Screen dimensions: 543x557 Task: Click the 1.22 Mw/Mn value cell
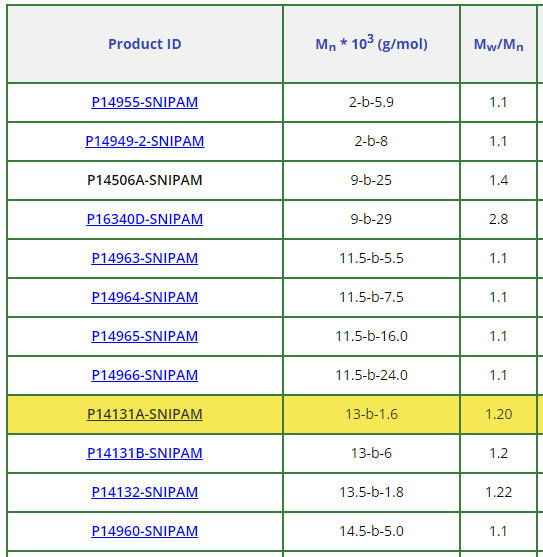coord(498,492)
